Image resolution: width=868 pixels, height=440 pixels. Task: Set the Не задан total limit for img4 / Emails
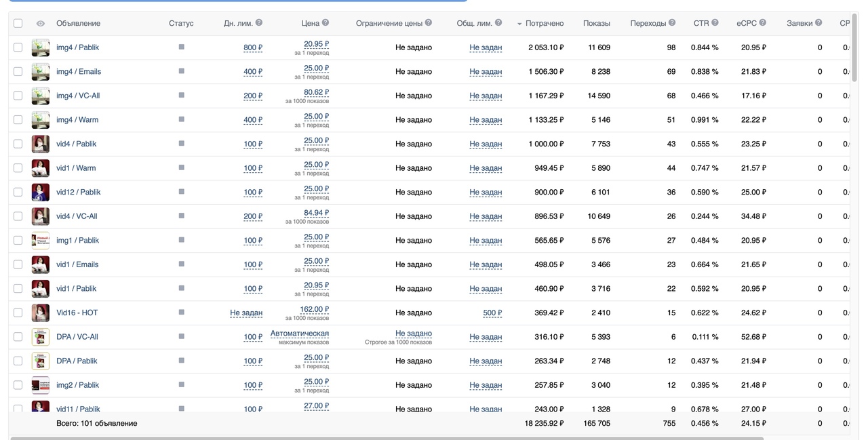[486, 71]
